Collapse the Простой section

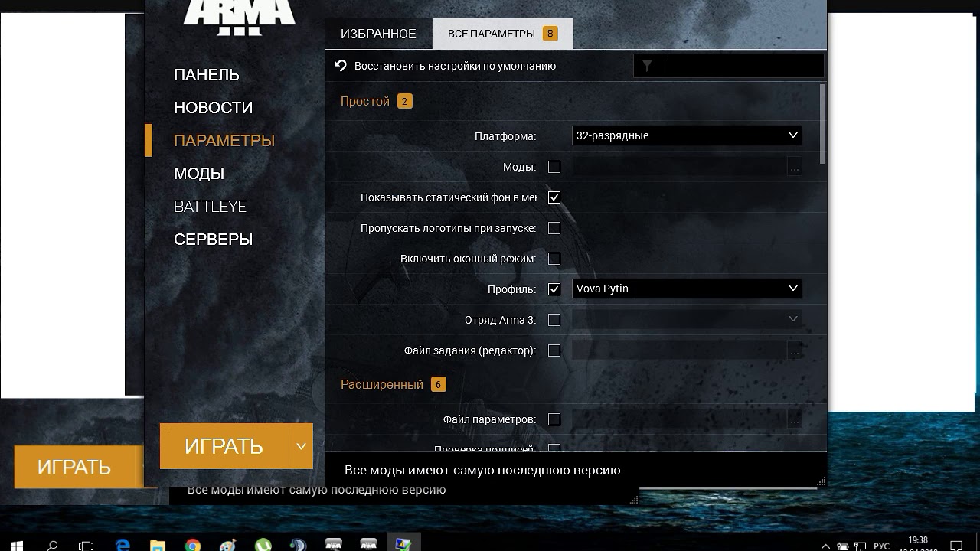[x=365, y=101]
